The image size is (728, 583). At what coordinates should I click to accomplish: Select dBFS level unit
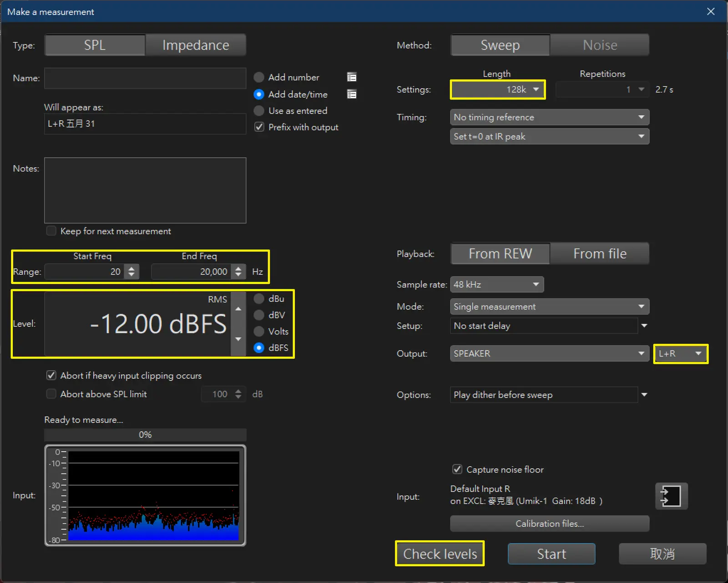(x=259, y=347)
